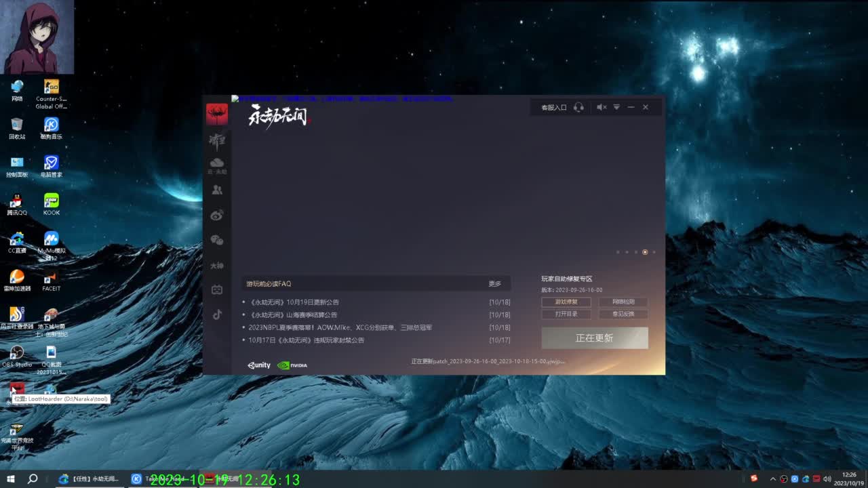Open the Windows Start menu
Image resolution: width=868 pixels, height=488 pixels.
tap(10, 479)
